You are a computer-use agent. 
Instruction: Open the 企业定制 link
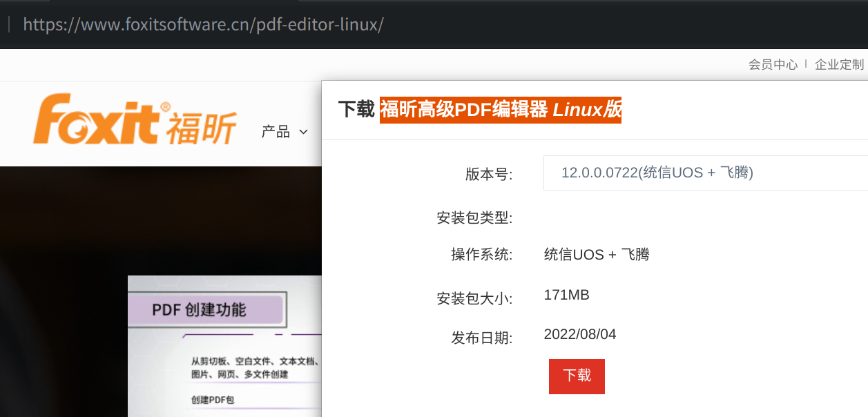pos(839,64)
